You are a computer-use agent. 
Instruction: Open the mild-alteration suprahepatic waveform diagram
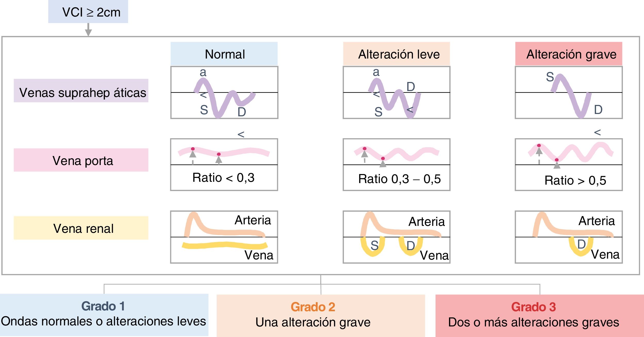(x=396, y=93)
